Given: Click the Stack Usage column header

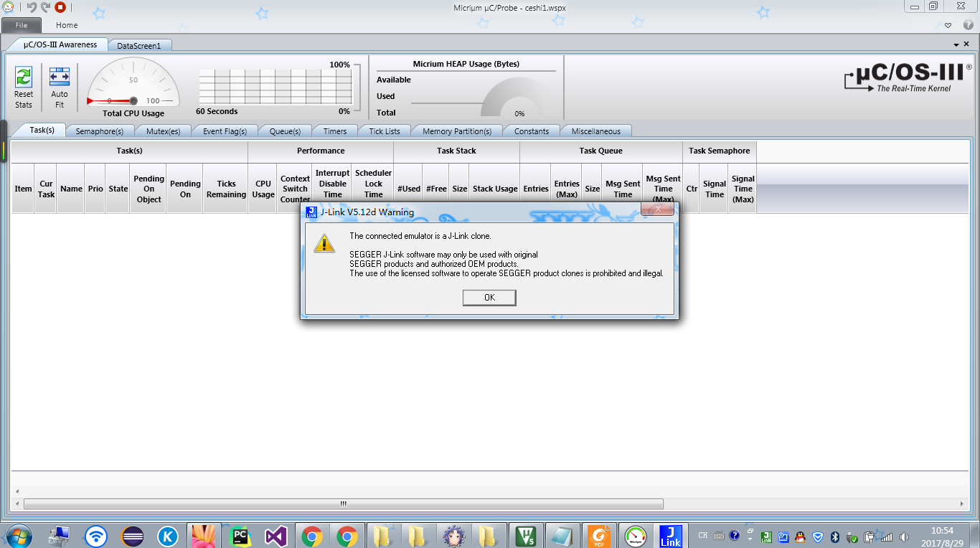Looking at the screenshot, I should [x=495, y=189].
